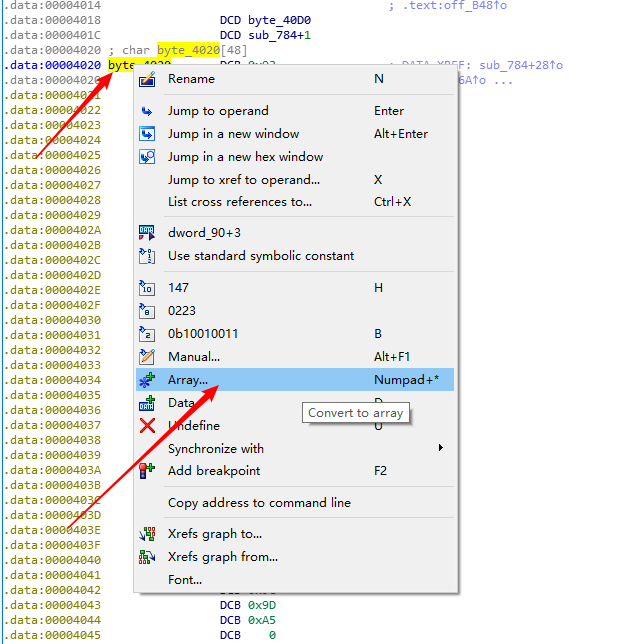This screenshot has height=644, width=623.
Task: Choose Rename from the context menu
Action: coord(295,79)
